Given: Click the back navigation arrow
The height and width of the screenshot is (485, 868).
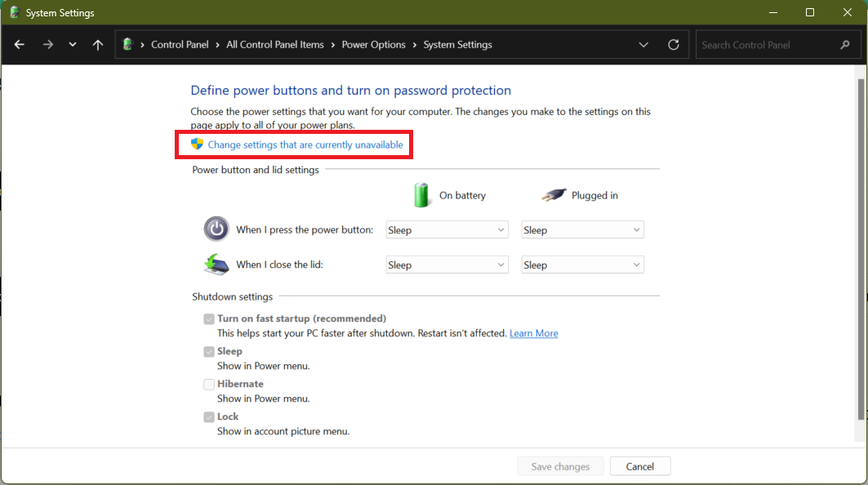Looking at the screenshot, I should [20, 45].
